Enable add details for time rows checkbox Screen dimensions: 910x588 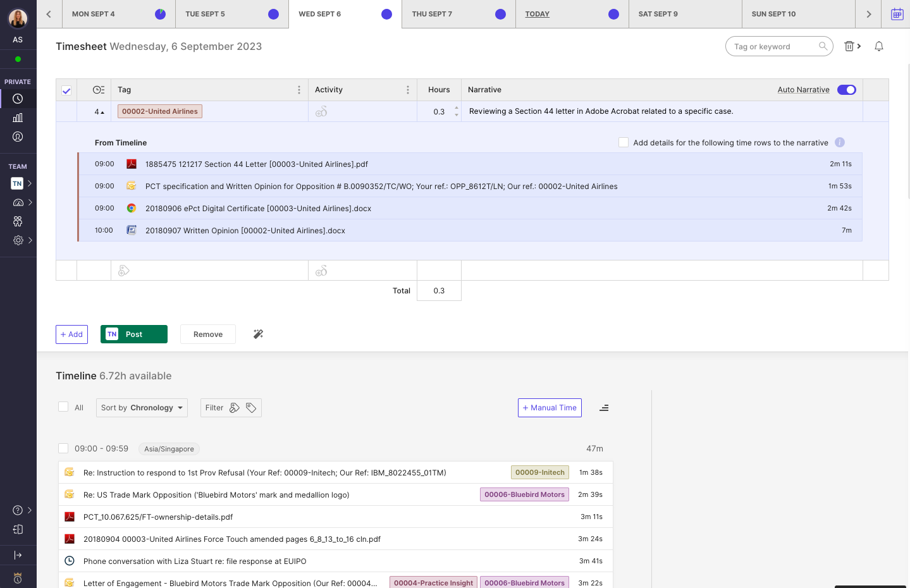[x=623, y=142]
